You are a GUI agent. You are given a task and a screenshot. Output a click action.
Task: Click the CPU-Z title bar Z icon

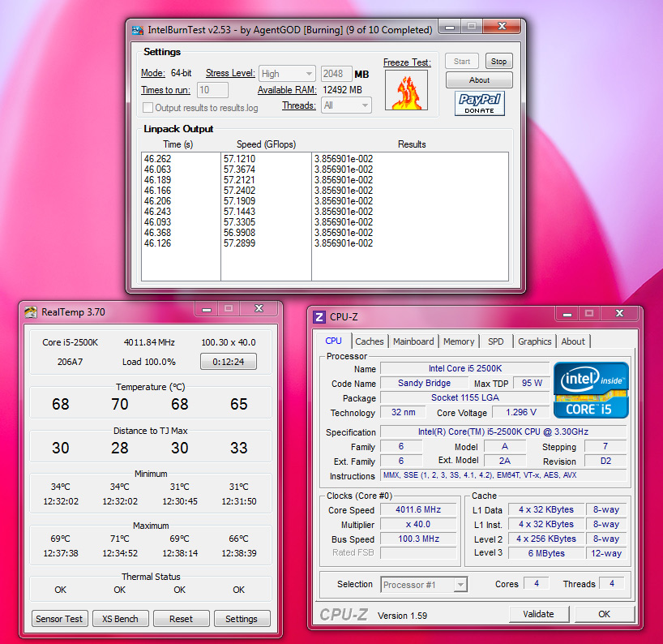click(319, 317)
